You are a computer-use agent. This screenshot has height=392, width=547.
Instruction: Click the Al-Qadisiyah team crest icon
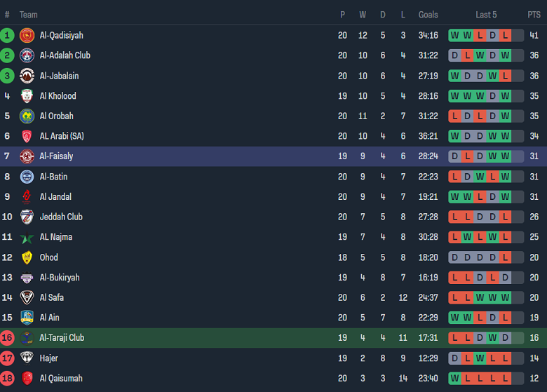click(27, 35)
